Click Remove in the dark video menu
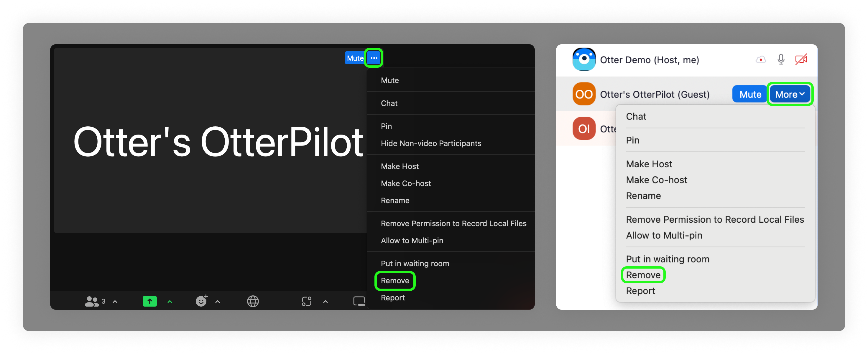 [395, 280]
